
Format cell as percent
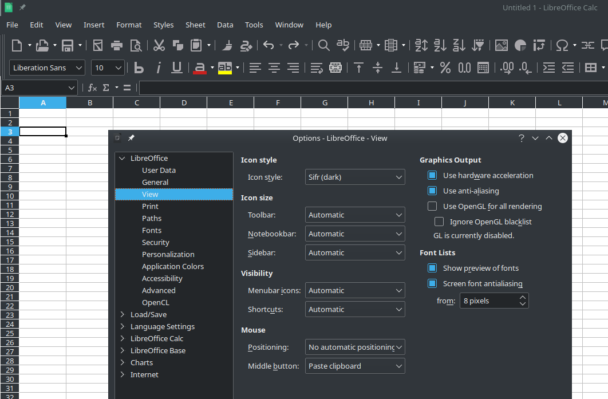click(x=445, y=68)
